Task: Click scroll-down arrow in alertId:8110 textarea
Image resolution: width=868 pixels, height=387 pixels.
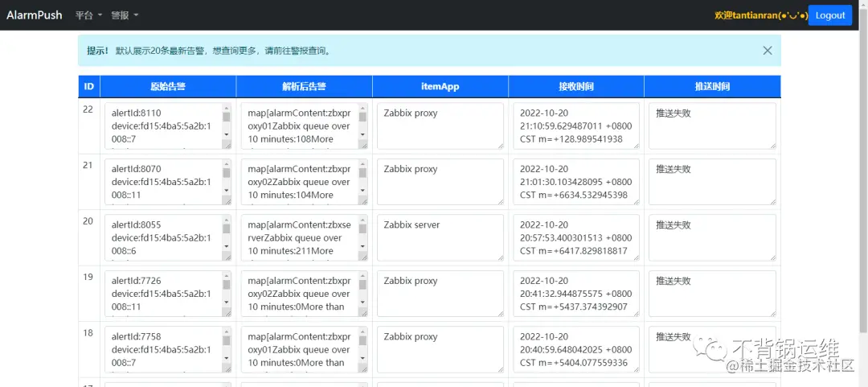Action: coord(227,134)
